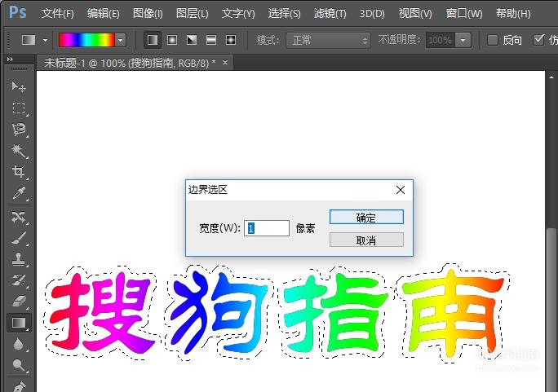Close the 边界选区 dialog
The image size is (558, 392).
point(401,190)
